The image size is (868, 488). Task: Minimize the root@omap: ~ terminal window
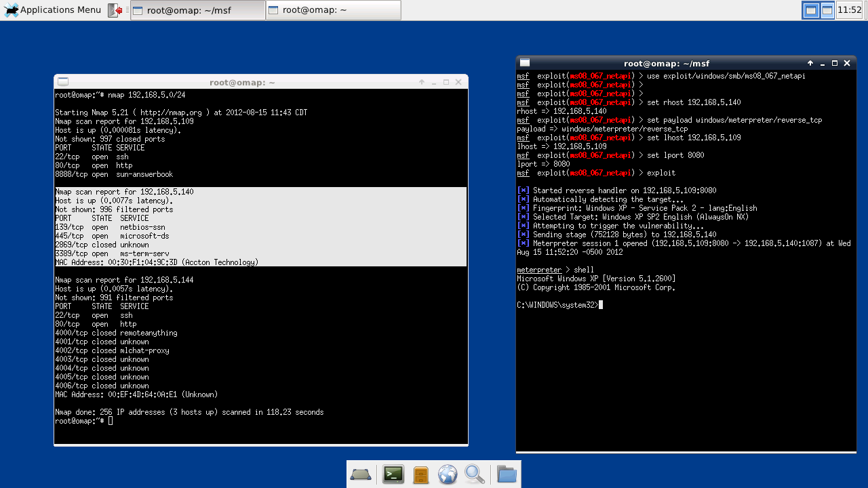pyautogui.click(x=434, y=82)
